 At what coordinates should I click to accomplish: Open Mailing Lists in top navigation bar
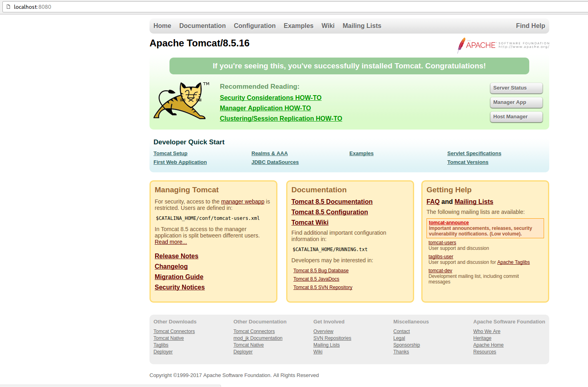[x=362, y=26]
